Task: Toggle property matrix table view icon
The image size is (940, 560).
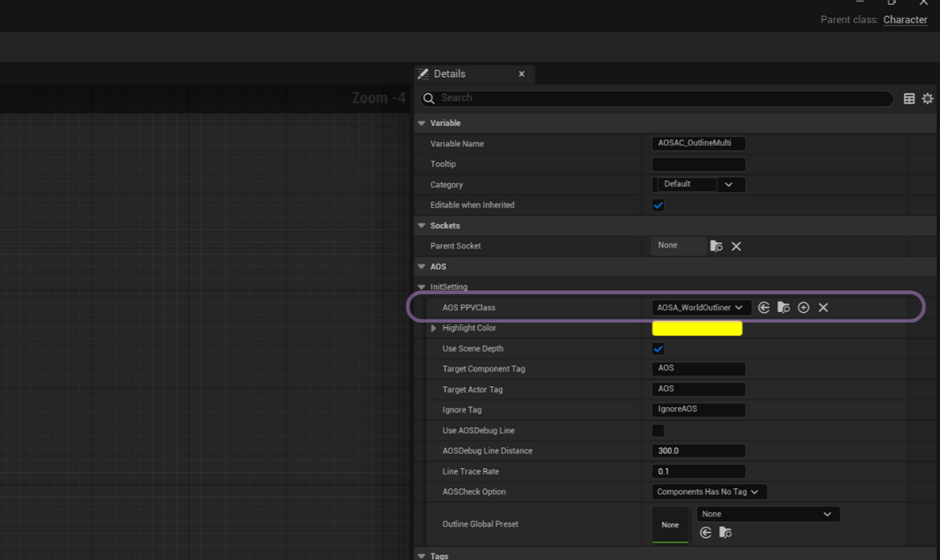Action: coord(909,99)
